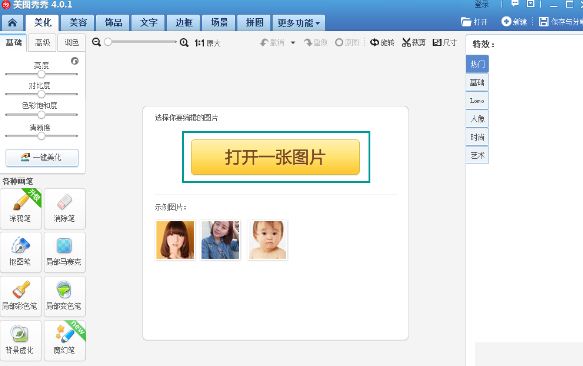583x366 pixels.
Task: Choose the 抠图笔 cutout pen
Action: pyautogui.click(x=21, y=252)
